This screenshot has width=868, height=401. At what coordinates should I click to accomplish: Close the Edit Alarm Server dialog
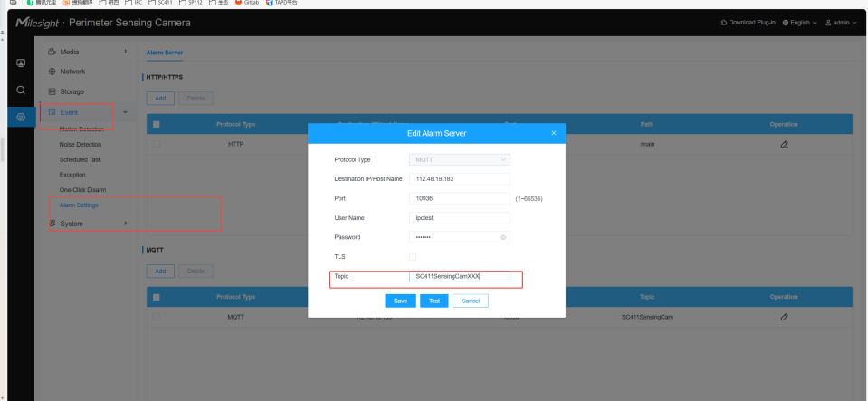coord(554,133)
